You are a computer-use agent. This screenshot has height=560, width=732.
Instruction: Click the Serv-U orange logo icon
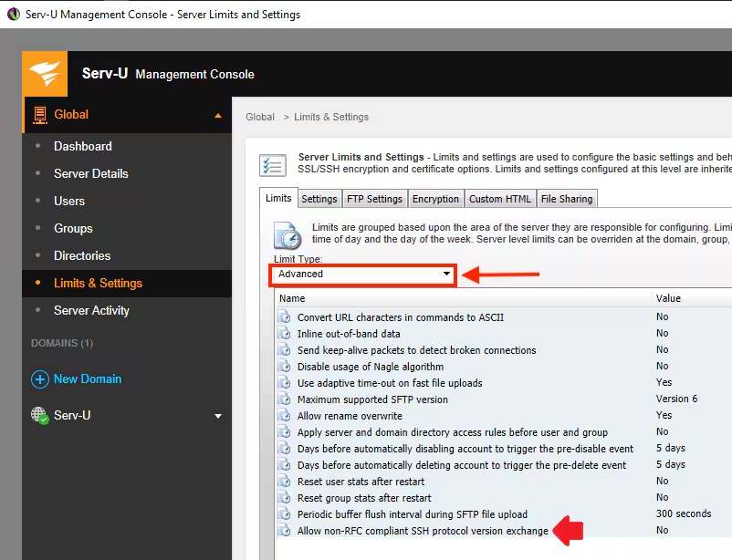point(45,74)
